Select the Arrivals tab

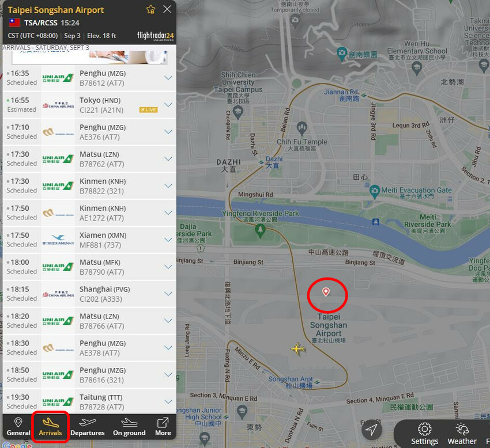(50, 427)
